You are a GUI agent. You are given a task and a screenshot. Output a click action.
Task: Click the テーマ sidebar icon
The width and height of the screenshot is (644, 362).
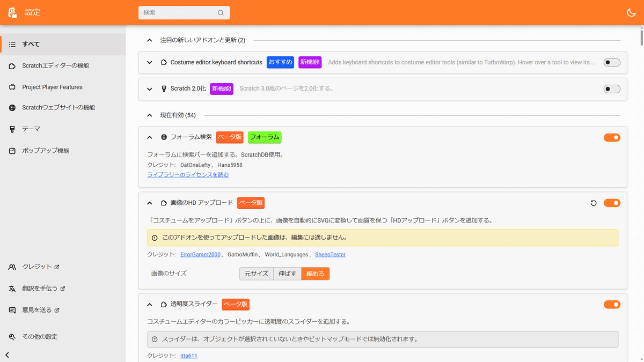[12, 129]
